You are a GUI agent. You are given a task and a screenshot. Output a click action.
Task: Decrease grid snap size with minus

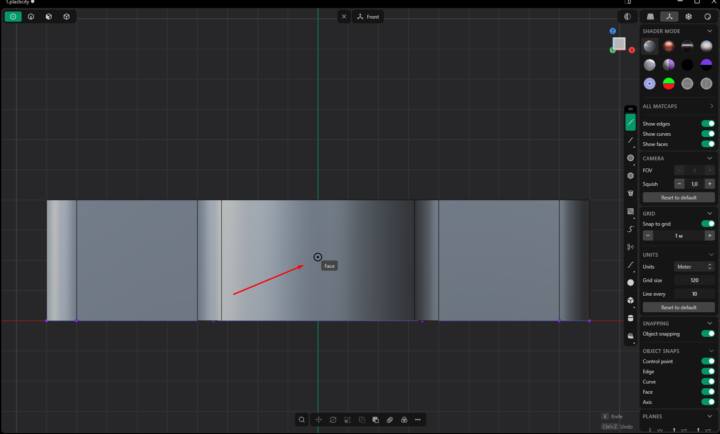(648, 236)
